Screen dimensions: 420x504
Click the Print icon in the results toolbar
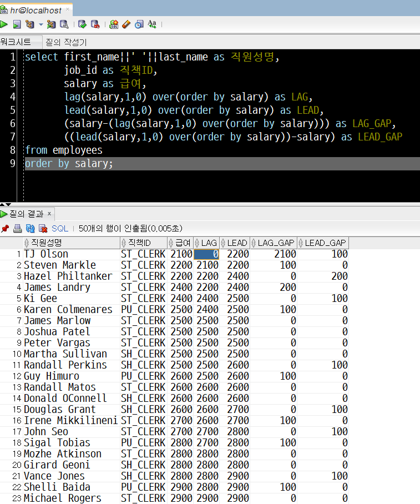tap(17, 229)
